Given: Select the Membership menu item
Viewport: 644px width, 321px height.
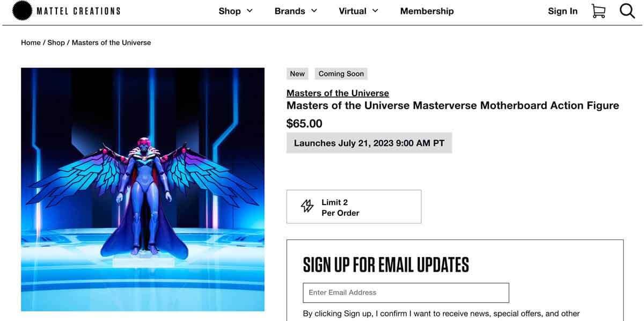Looking at the screenshot, I should pos(427,11).
